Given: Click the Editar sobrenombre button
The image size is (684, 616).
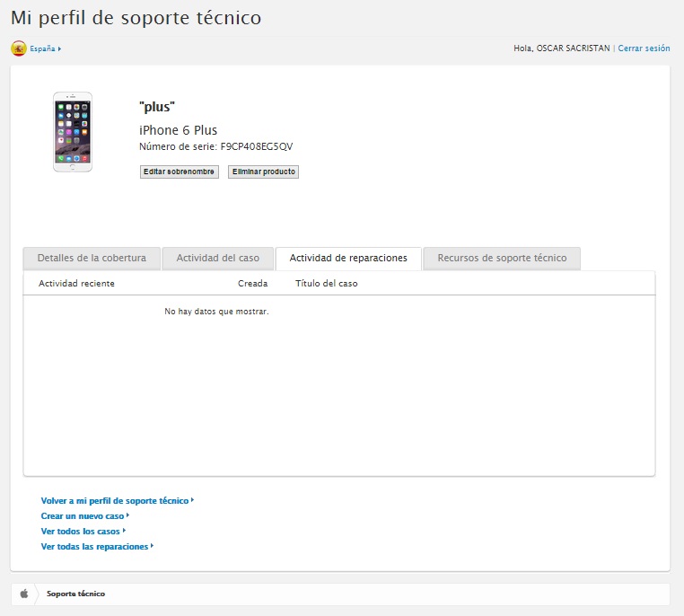Looking at the screenshot, I should (179, 172).
